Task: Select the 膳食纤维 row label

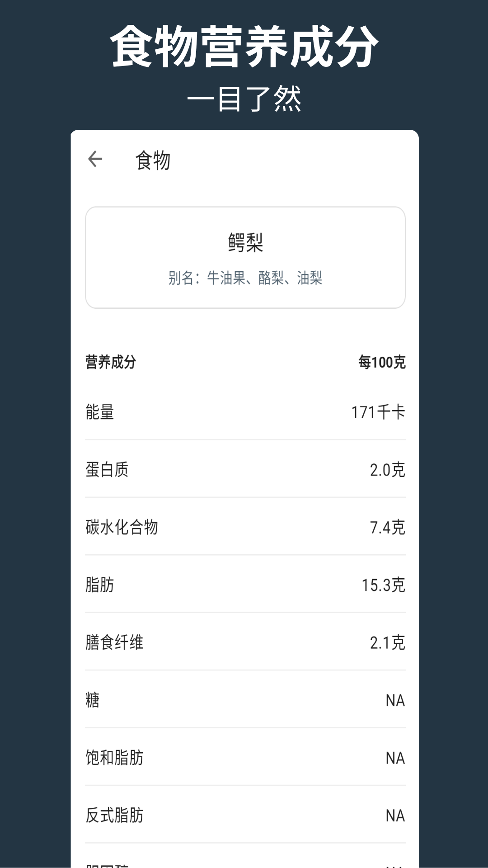Action: click(x=114, y=642)
